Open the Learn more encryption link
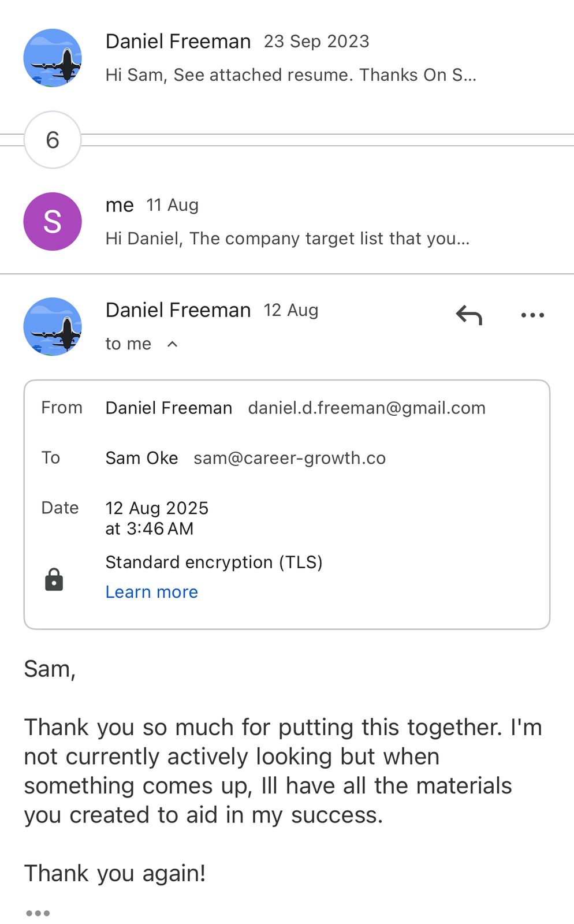Screen dimensions: 574x924 (151, 592)
